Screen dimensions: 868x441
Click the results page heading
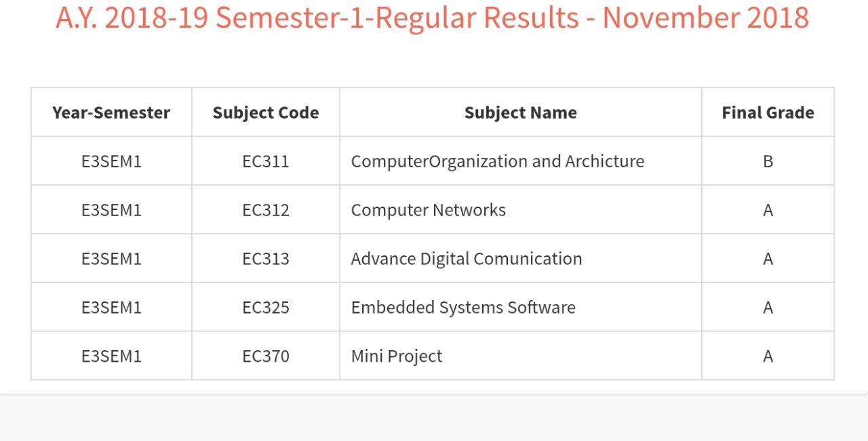(433, 17)
